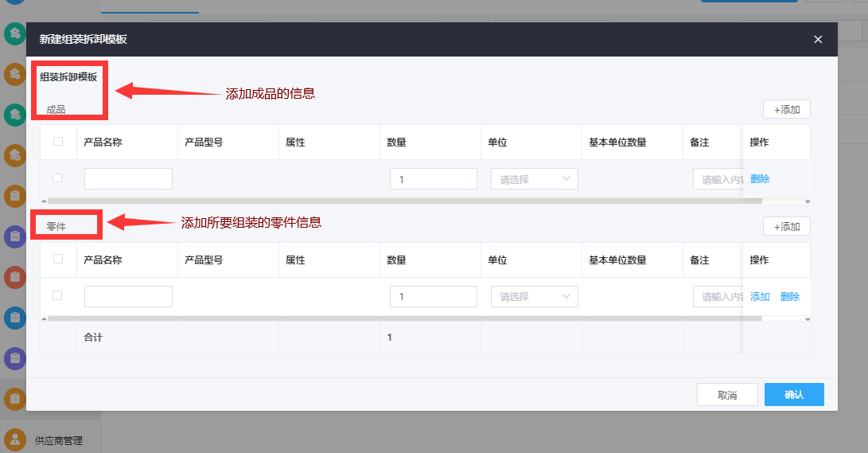Click +添加 button in the 成品 section
This screenshot has width=868, height=453.
[x=787, y=110]
